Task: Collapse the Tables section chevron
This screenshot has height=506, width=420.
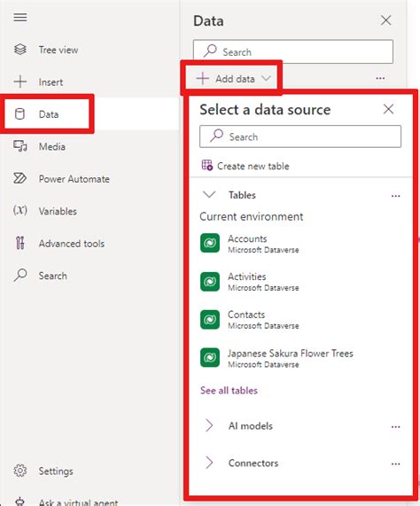Action: [209, 195]
